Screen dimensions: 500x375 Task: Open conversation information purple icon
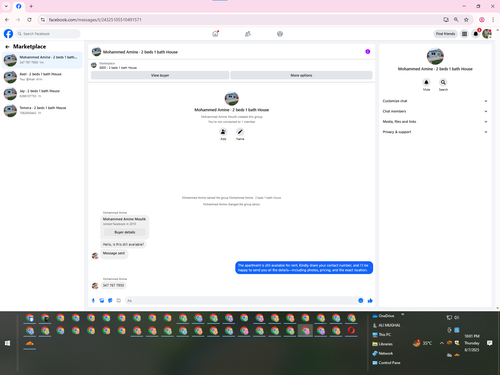tap(368, 52)
